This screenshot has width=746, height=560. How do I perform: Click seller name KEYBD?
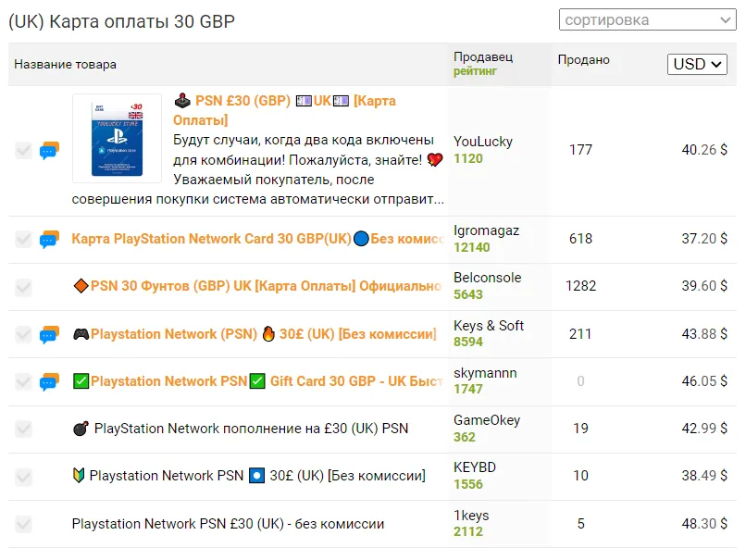(x=475, y=467)
